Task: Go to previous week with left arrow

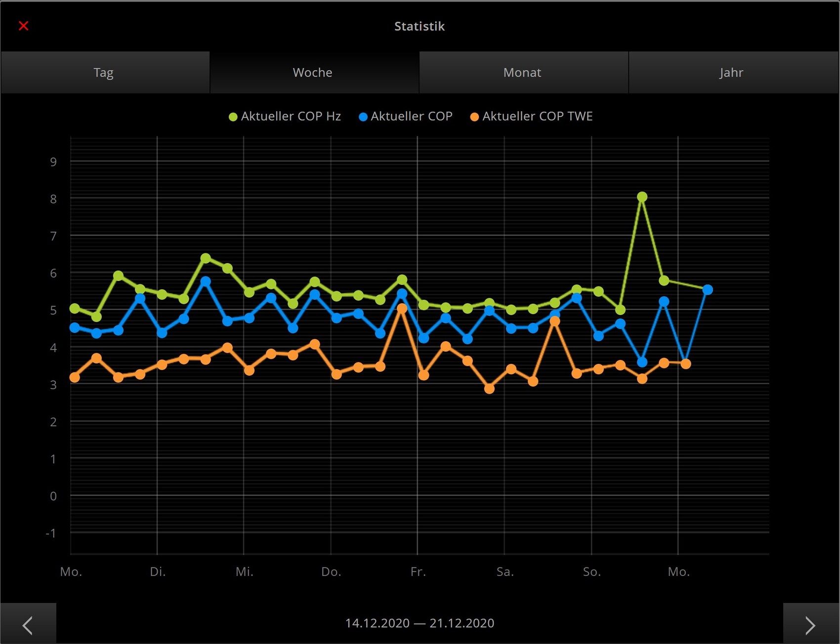Action: pos(28,625)
